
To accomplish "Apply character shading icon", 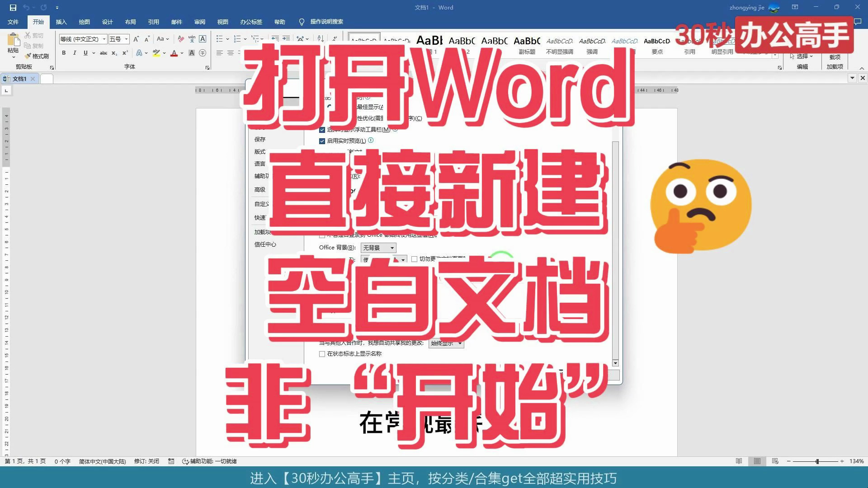I will click(192, 53).
